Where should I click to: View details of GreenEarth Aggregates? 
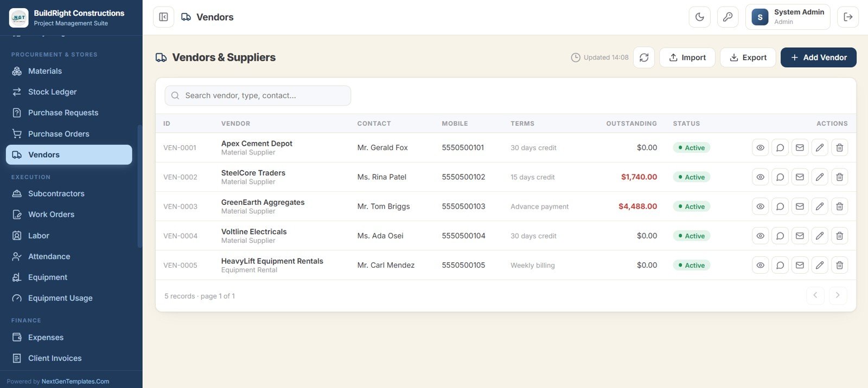pos(761,206)
